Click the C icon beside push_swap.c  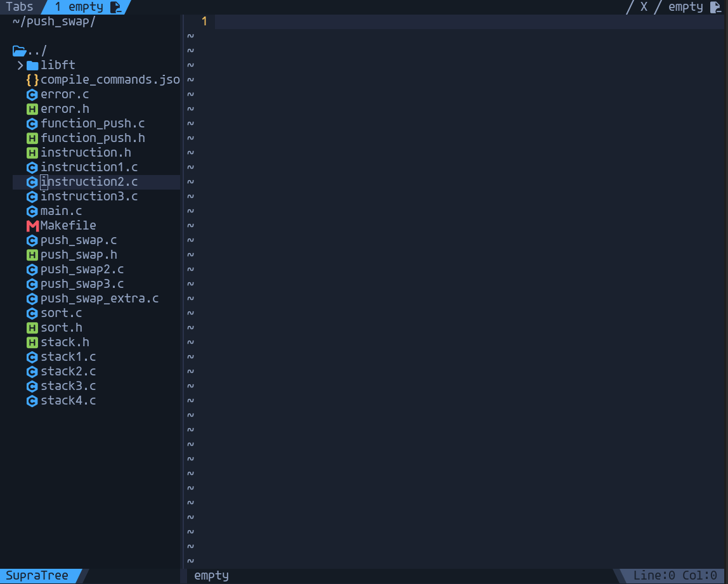tap(32, 240)
